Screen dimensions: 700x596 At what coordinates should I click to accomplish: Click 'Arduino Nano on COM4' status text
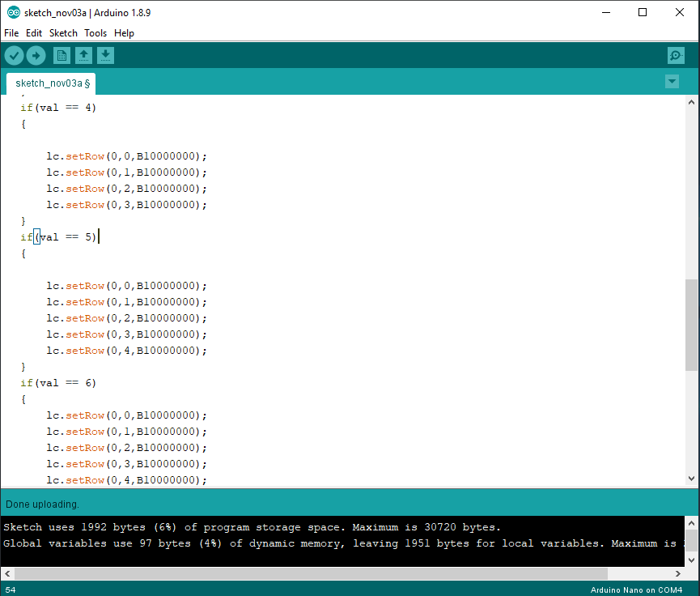click(636, 590)
